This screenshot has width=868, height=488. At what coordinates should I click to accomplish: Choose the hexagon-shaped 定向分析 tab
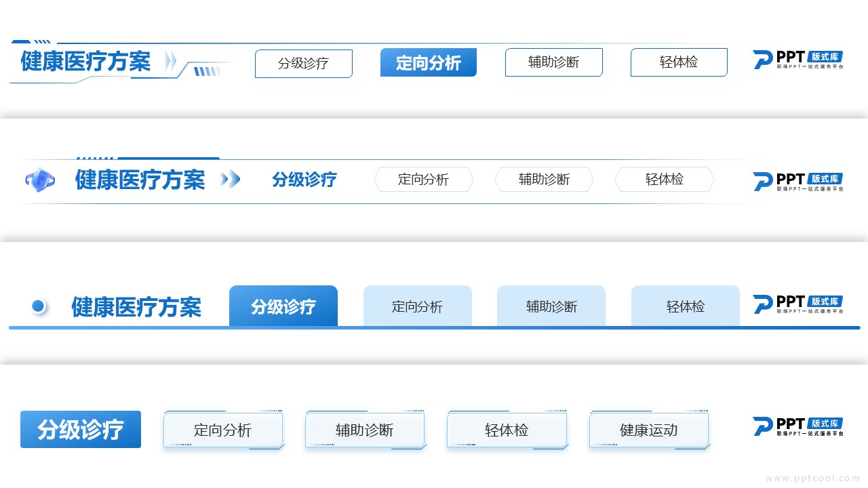(x=423, y=180)
